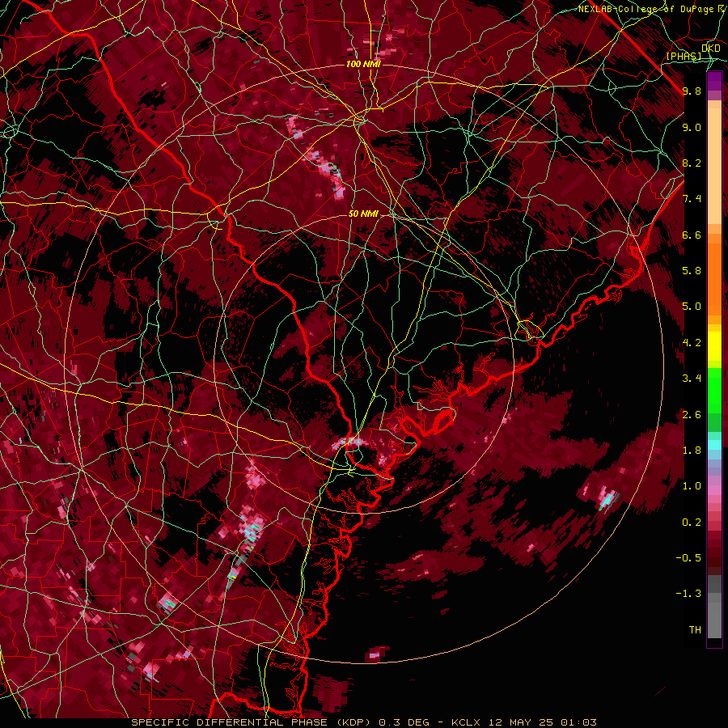The width and height of the screenshot is (728, 728).
Task: Click the 5.8 value on the color scale
Action: click(692, 271)
